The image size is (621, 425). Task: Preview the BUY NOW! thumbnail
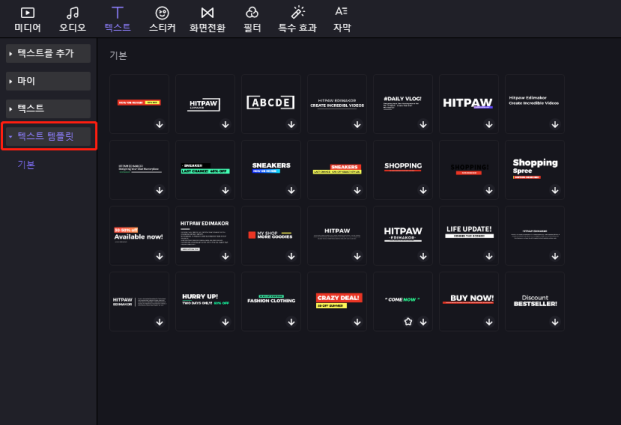click(469, 301)
